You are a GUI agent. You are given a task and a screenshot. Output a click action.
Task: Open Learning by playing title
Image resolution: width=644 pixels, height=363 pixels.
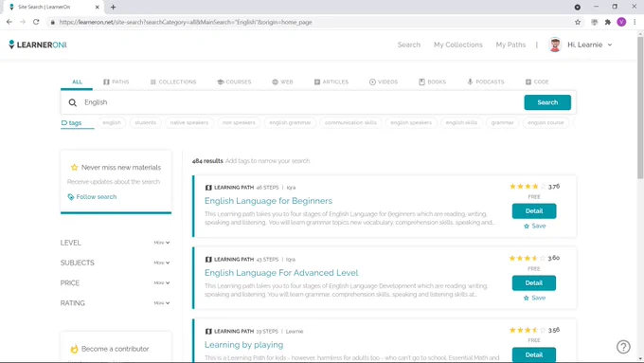244,345
